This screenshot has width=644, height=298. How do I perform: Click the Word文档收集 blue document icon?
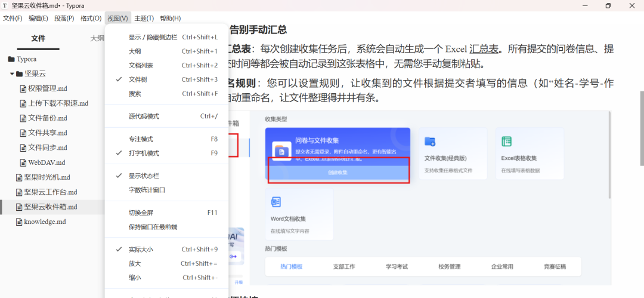(276, 202)
